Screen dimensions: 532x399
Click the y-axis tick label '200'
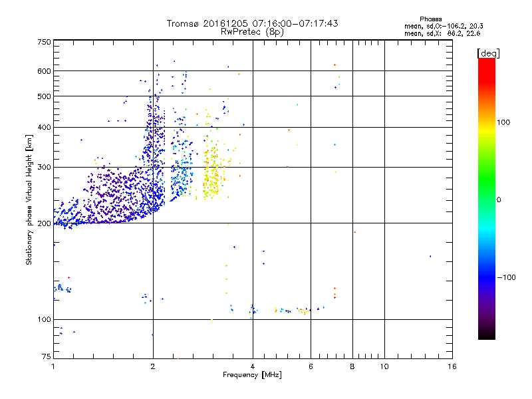click(x=44, y=223)
